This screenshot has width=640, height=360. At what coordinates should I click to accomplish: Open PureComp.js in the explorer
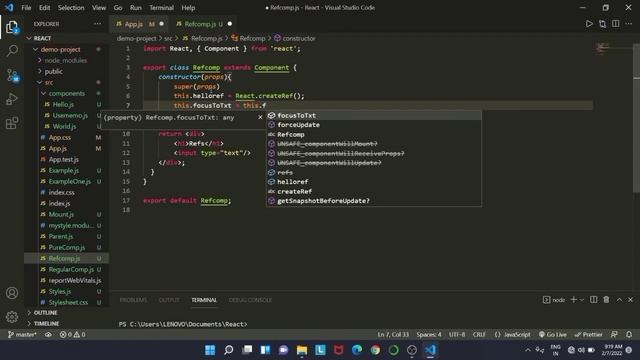(67, 247)
